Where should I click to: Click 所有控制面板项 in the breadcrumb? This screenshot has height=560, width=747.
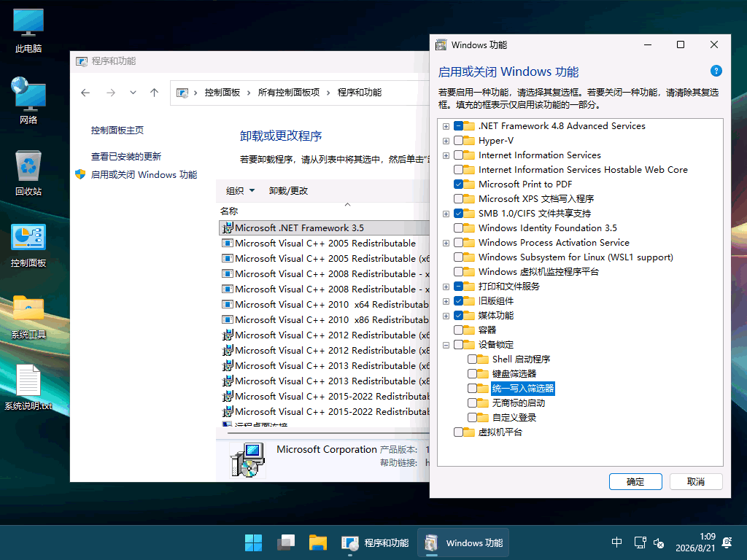point(289,93)
